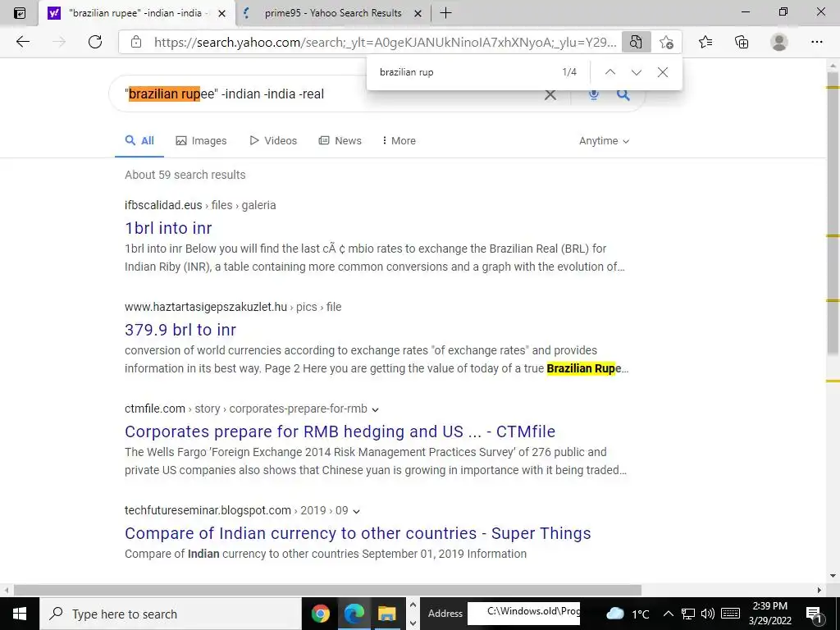The width and height of the screenshot is (840, 630).
Task: Switch to prime95 Yahoo Search Results tab
Action: 332,13
